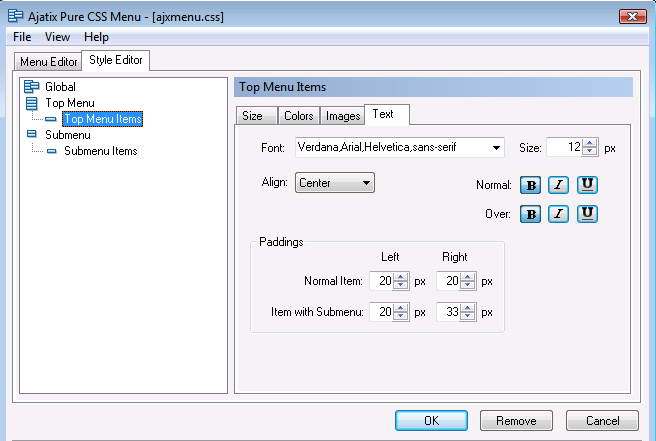The width and height of the screenshot is (656, 441).
Task: Select Submenu Items in the tree
Action: coord(101,151)
